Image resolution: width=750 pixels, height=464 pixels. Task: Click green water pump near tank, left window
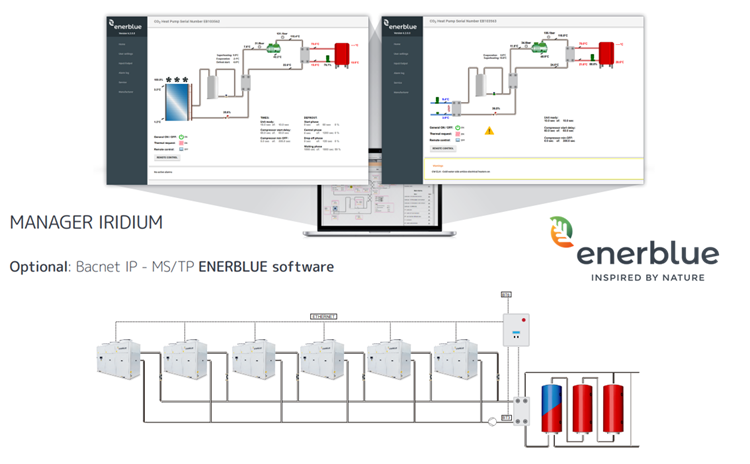[328, 58]
